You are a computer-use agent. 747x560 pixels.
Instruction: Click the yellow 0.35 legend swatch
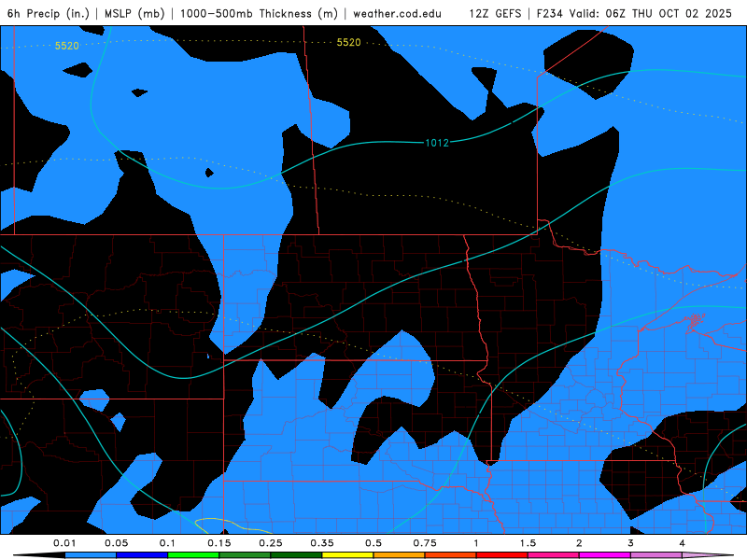347,555
